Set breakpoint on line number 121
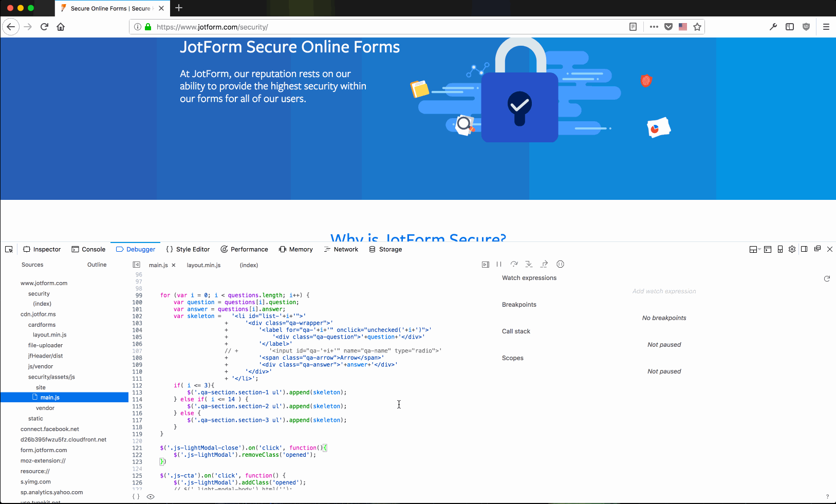The height and width of the screenshot is (504, 836). click(x=137, y=448)
